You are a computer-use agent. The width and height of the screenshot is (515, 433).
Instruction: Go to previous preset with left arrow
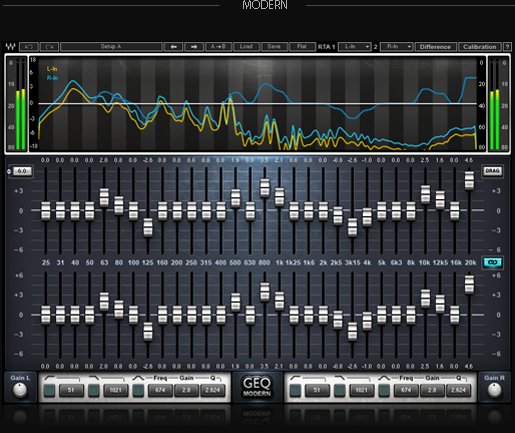(173, 47)
